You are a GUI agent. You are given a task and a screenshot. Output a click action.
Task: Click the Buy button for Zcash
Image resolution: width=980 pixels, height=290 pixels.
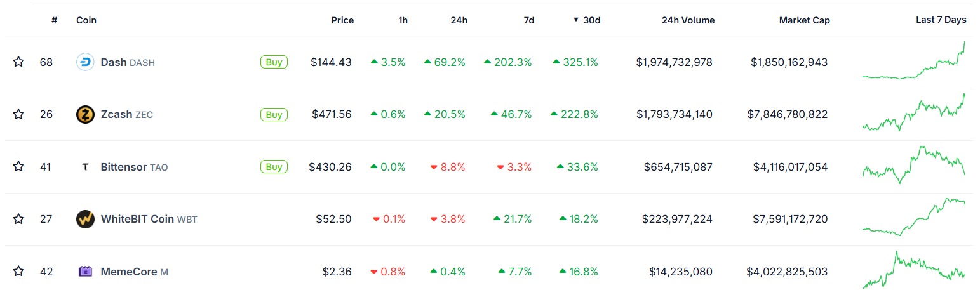[x=274, y=115]
